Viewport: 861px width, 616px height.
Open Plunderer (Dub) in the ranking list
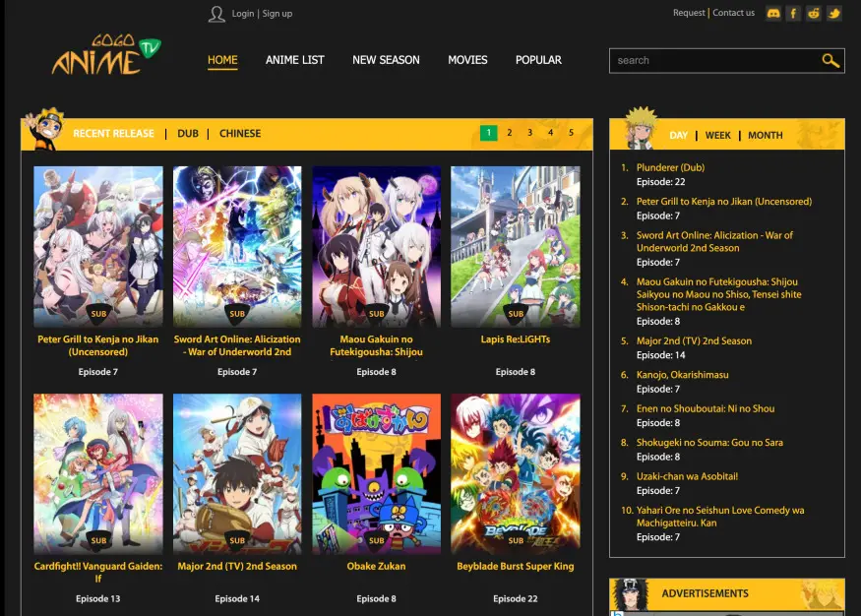coord(670,167)
